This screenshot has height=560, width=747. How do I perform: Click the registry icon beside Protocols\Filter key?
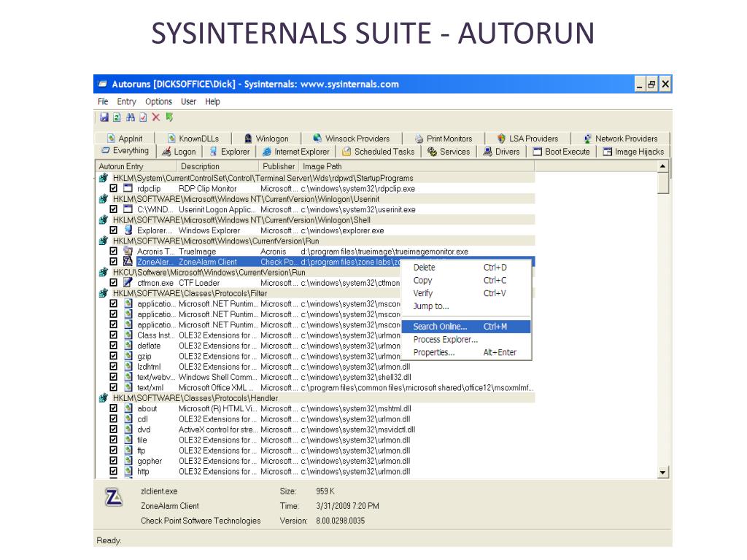103,293
